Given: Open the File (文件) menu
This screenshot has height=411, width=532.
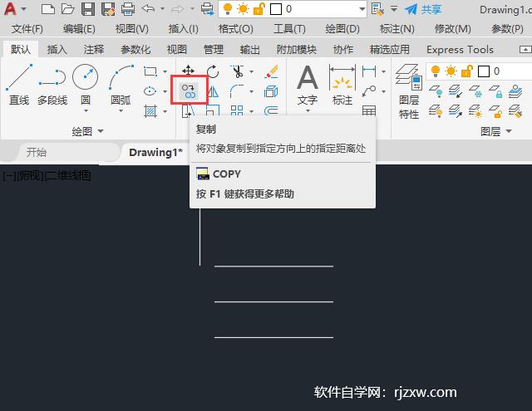Looking at the screenshot, I should pos(27,29).
